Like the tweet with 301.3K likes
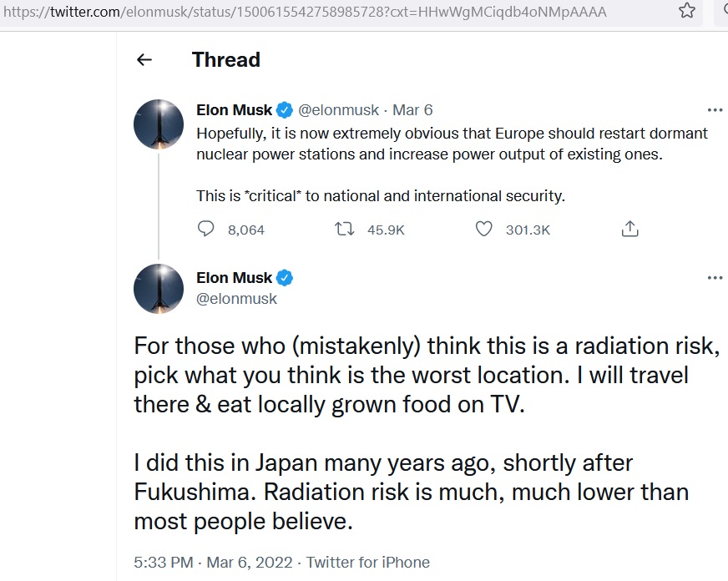Viewport: 728px width, 581px height. [x=483, y=230]
